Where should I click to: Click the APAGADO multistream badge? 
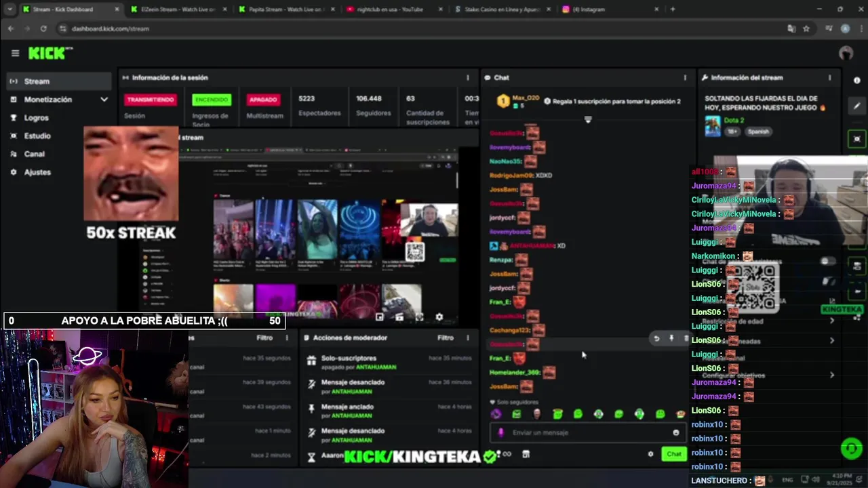click(263, 100)
